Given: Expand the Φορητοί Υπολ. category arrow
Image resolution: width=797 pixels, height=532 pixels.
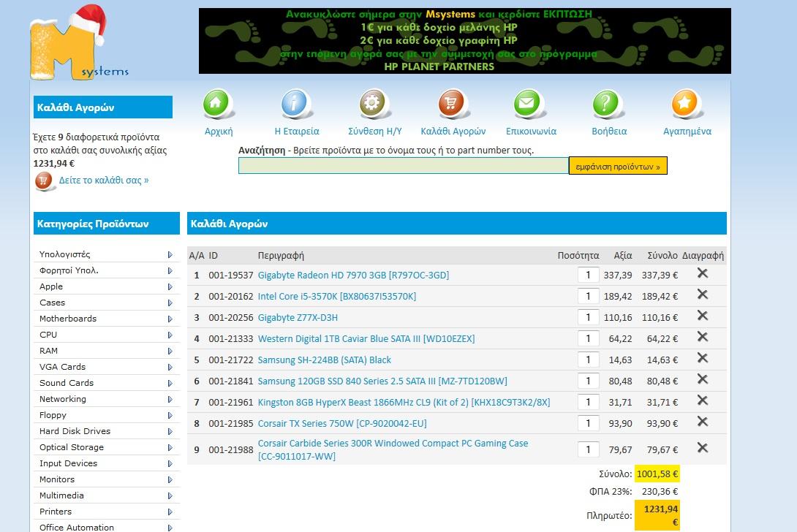Looking at the screenshot, I should 170,271.
